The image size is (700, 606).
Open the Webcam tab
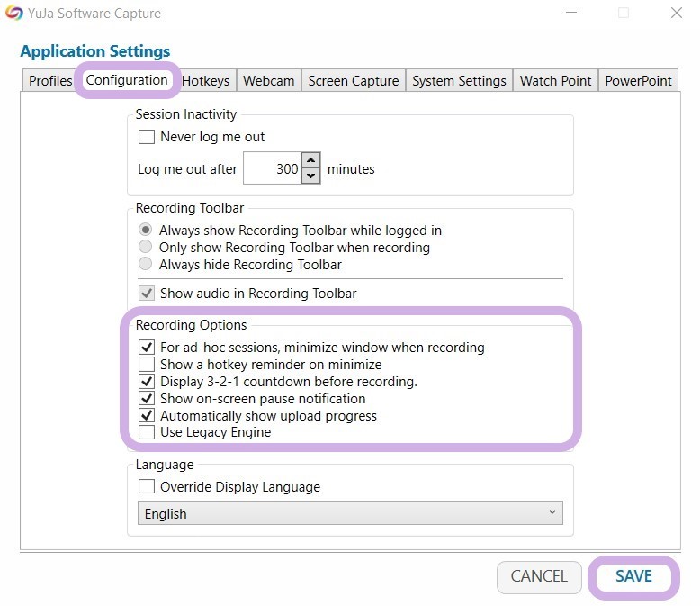pos(268,80)
